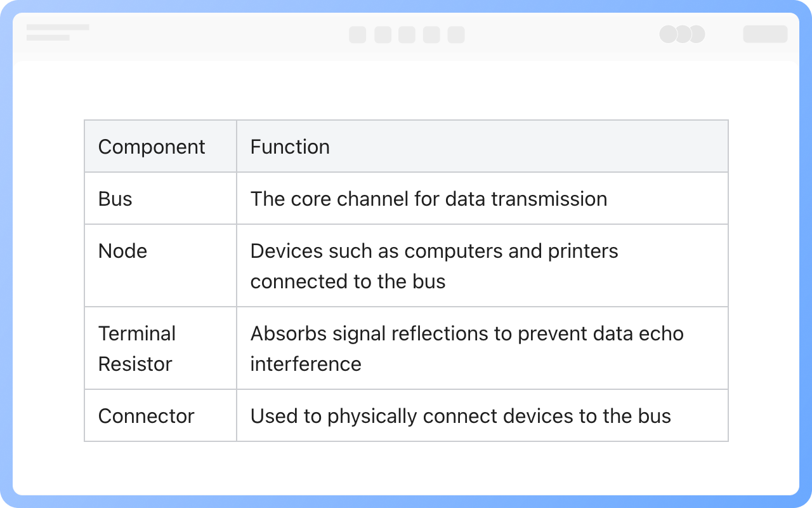Click the Node component cell
The image size is (812, 508).
tap(122, 251)
